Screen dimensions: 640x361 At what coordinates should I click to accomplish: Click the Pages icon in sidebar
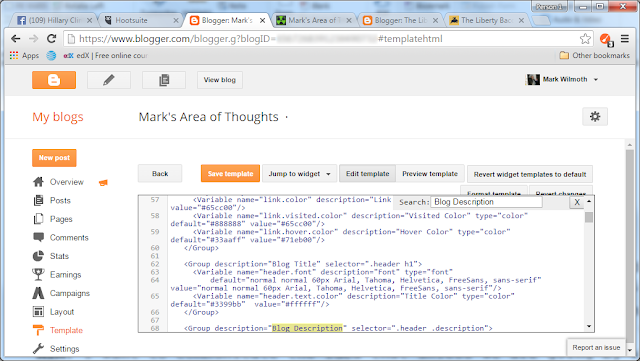point(38,219)
